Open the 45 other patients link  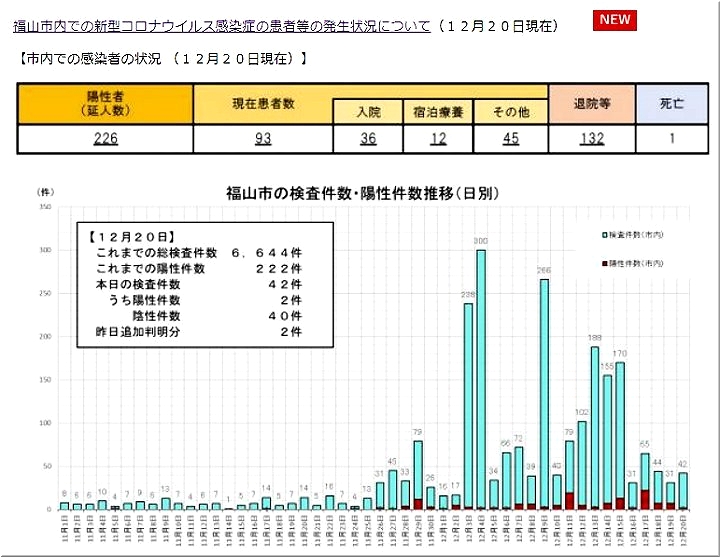click(x=510, y=139)
